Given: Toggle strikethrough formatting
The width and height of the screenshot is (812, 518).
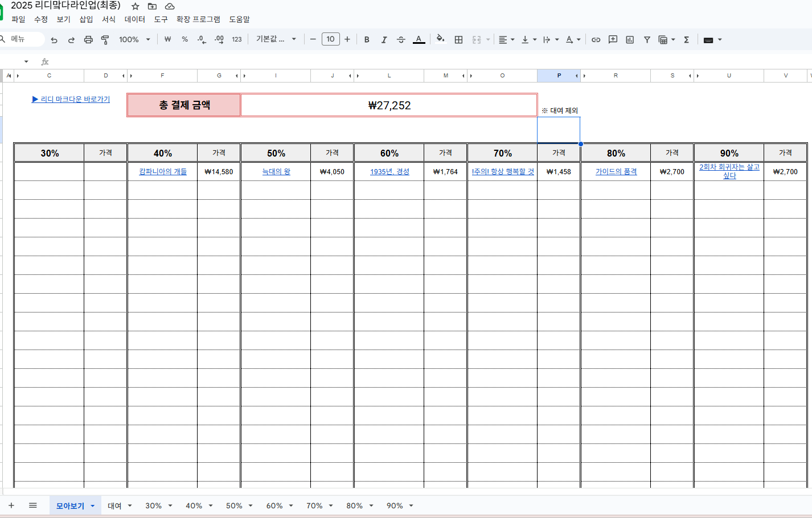Looking at the screenshot, I should (401, 40).
